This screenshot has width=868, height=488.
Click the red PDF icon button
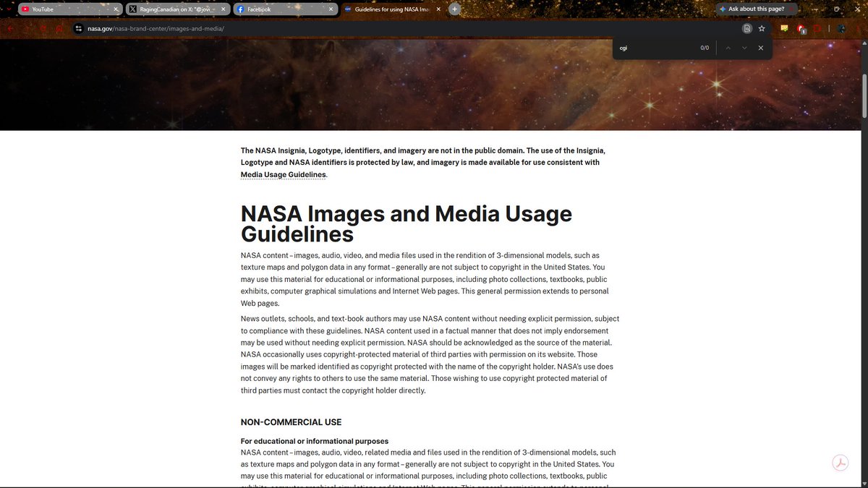click(x=840, y=463)
